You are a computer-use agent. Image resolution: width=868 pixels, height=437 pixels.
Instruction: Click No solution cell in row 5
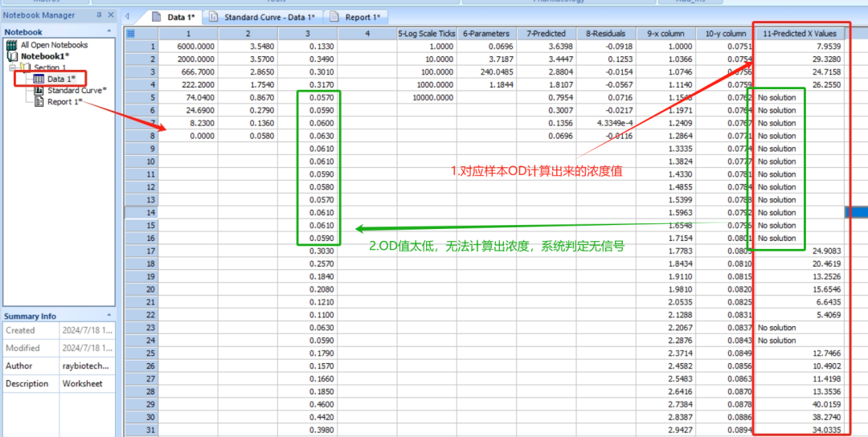pos(800,97)
